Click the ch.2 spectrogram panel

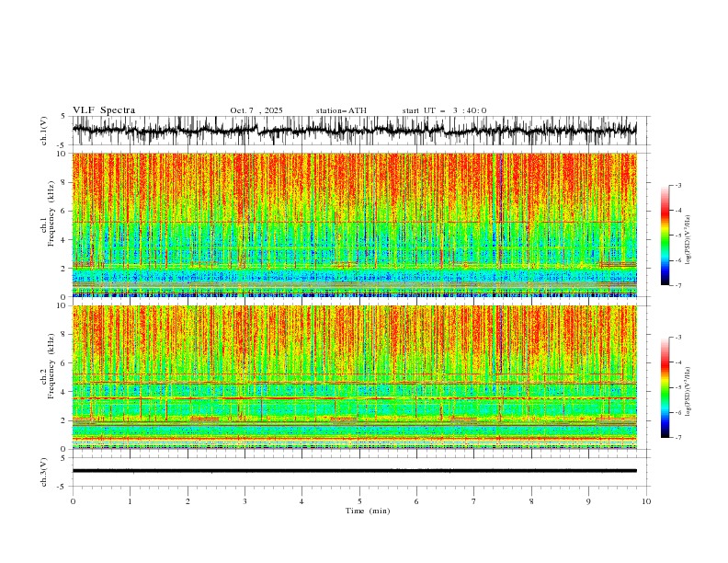click(355, 377)
